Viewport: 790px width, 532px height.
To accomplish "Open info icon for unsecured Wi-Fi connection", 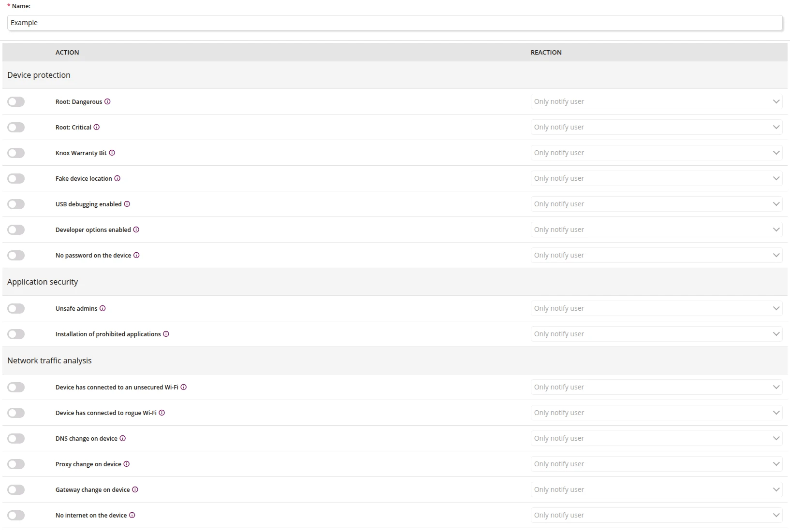I will pyautogui.click(x=184, y=387).
